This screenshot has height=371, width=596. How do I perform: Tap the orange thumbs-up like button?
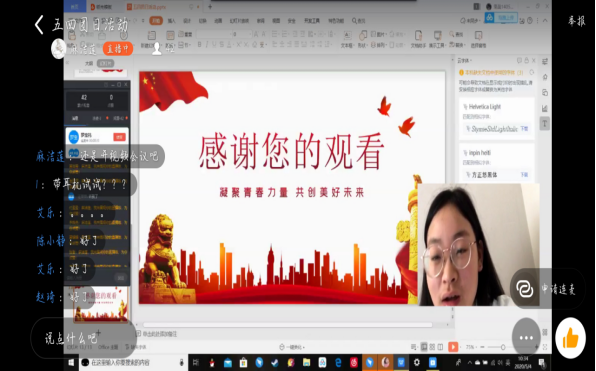tap(571, 338)
